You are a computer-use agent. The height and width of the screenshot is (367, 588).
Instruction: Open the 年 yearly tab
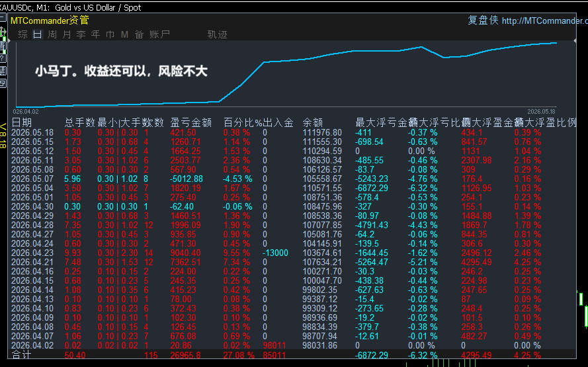click(96, 34)
